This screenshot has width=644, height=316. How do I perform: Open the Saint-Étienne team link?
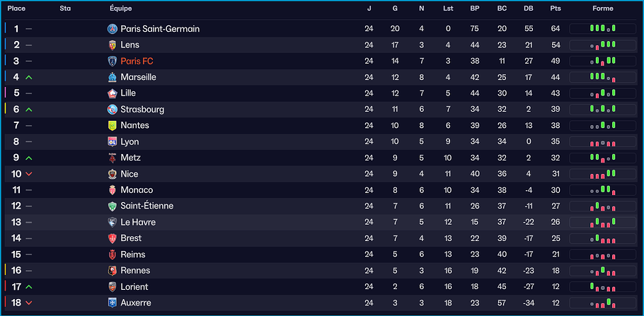click(146, 206)
